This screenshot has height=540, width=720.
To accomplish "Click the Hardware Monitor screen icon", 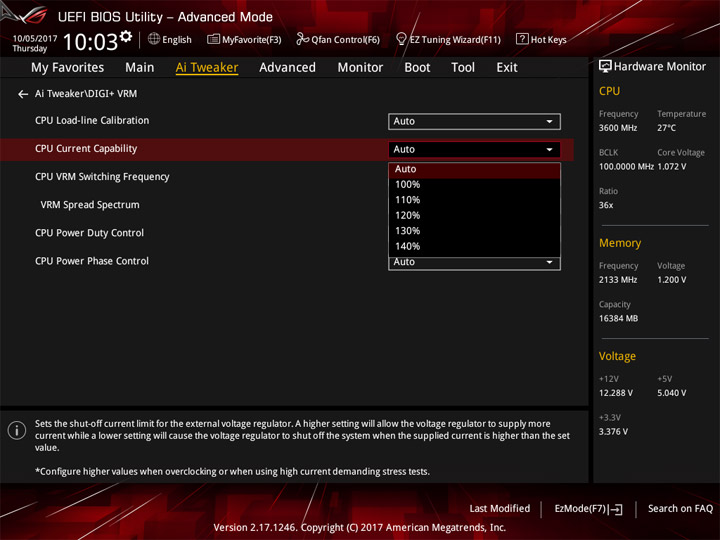I will 605,67.
